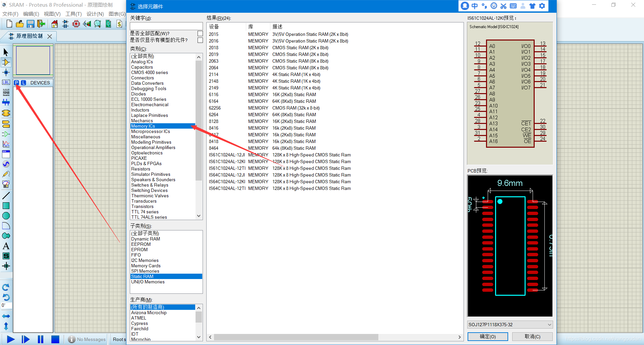Open the 工具(T) menu

tap(73, 14)
